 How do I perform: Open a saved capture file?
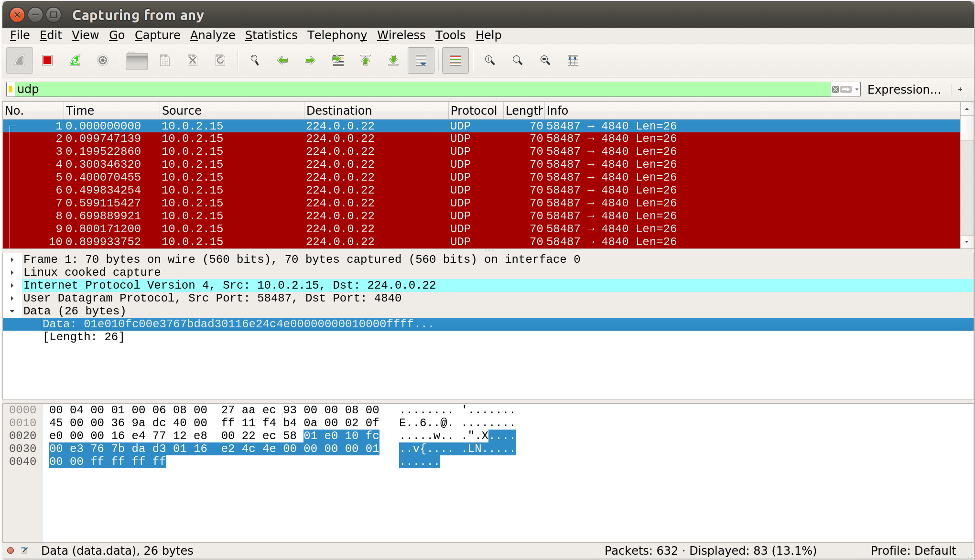137,60
